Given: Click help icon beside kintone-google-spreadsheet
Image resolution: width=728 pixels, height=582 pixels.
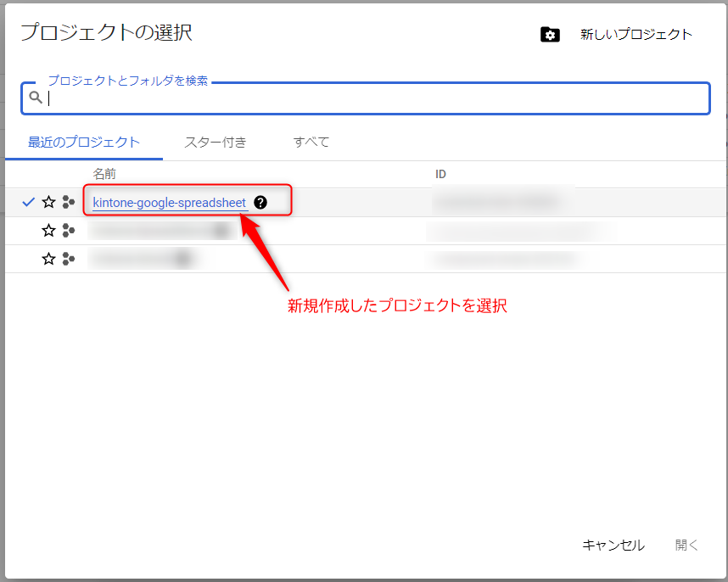Looking at the screenshot, I should [260, 203].
